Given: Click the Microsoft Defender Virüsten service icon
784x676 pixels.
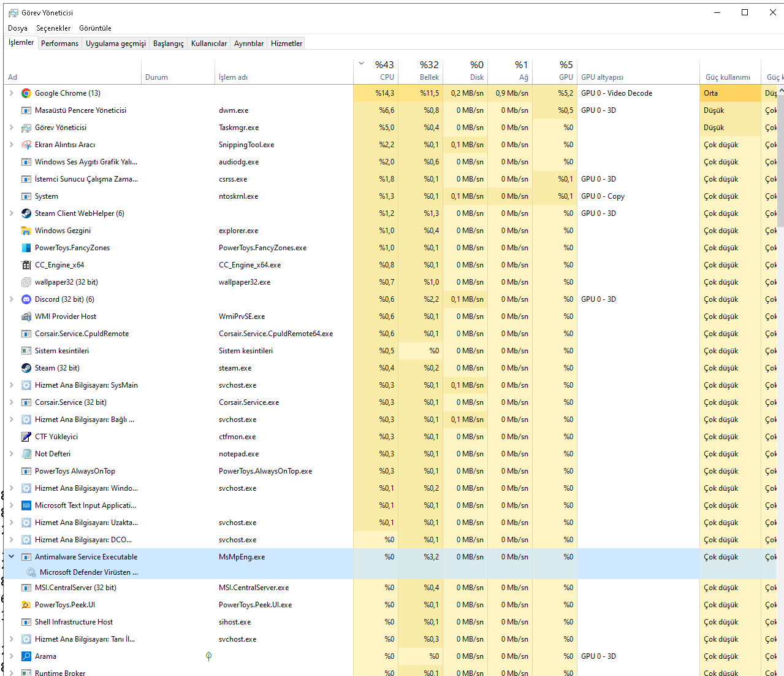Looking at the screenshot, I should point(31,572).
